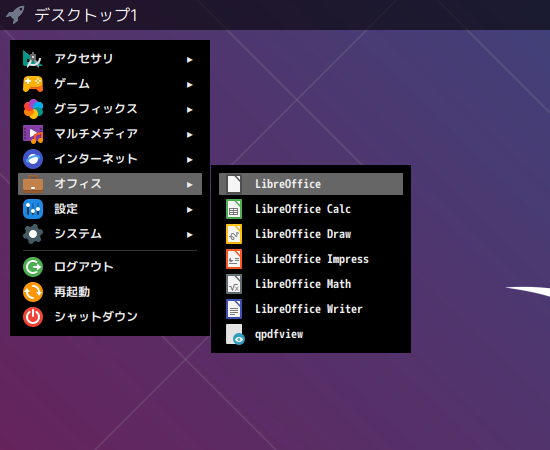The image size is (550, 450).
Task: Expand the ゲーム submenu arrow
Action: [x=189, y=85]
